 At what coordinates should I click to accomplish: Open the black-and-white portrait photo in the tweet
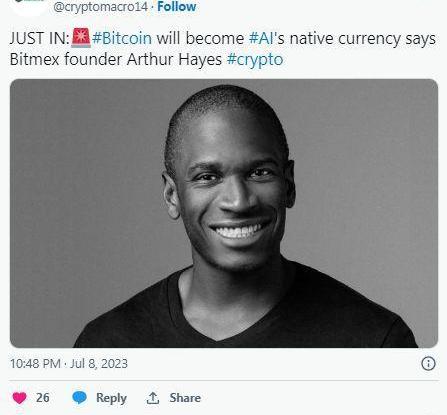coord(224,213)
